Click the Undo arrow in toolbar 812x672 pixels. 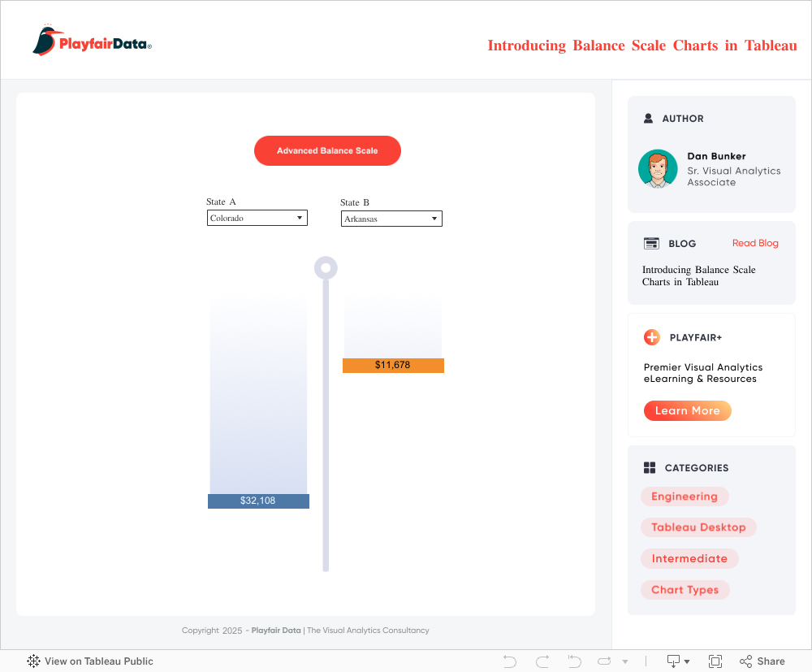pyautogui.click(x=510, y=661)
